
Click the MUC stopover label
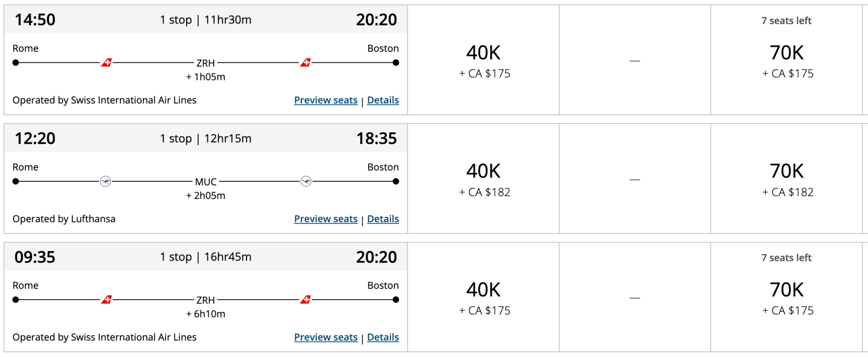(206, 182)
